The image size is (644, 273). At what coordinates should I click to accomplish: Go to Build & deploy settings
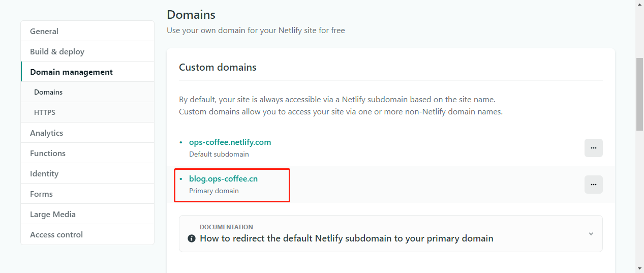(57, 51)
